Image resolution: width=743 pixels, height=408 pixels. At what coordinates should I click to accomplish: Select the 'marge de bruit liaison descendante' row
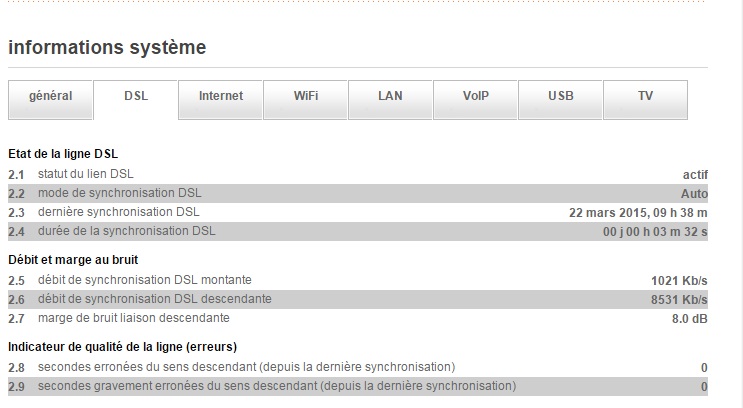[133, 318]
